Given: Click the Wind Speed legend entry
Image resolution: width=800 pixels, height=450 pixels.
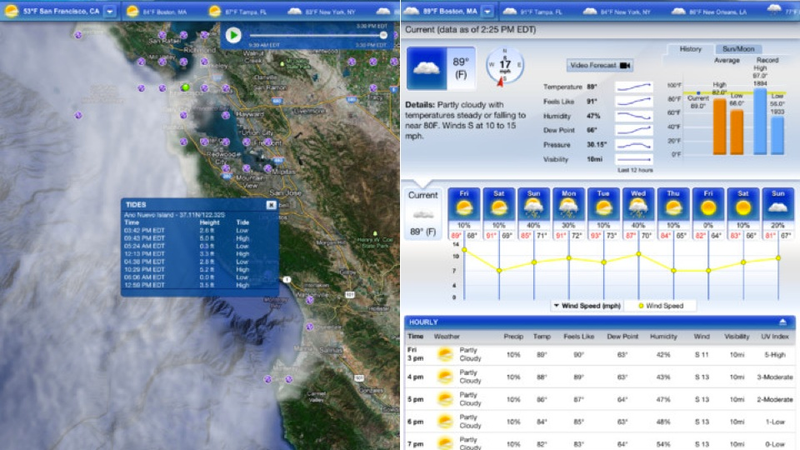Looking at the screenshot, I should (661, 306).
